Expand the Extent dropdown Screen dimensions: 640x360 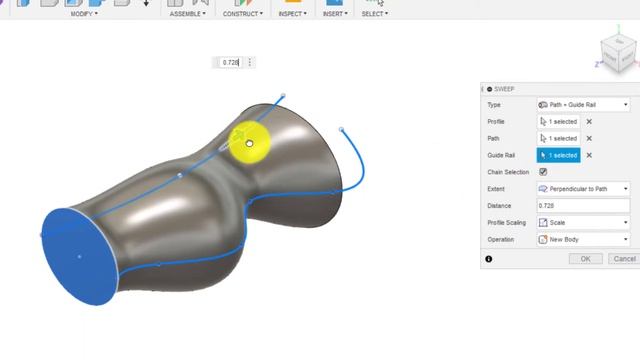(583, 189)
